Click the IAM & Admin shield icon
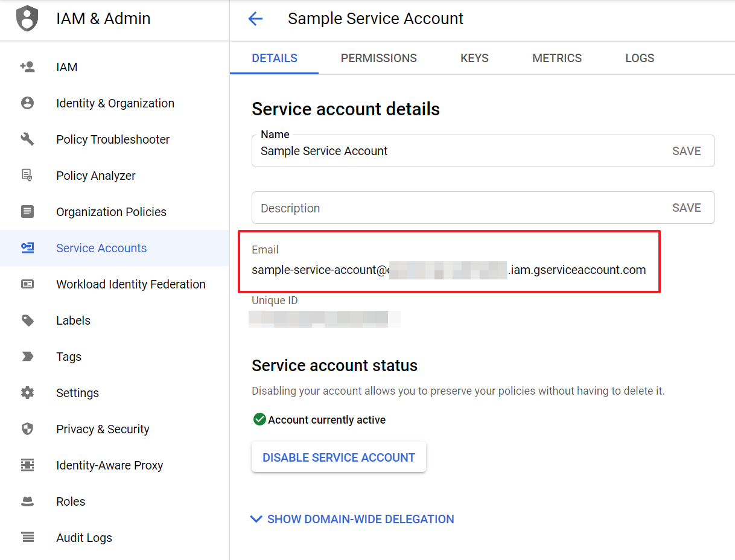 [27, 19]
